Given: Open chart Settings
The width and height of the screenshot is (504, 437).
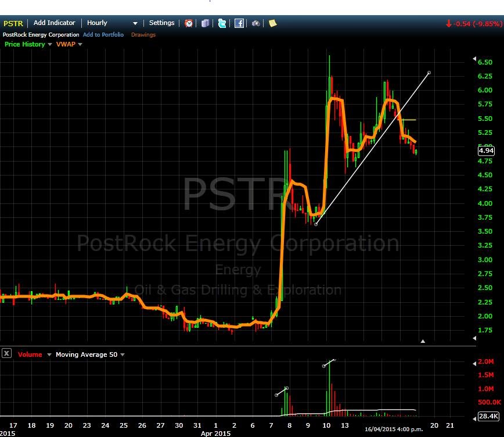Looking at the screenshot, I should click(161, 23).
